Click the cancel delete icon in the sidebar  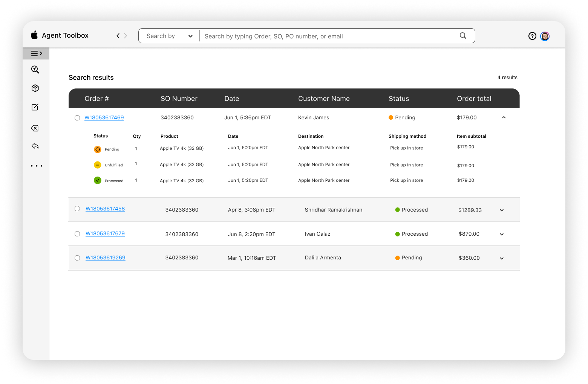[35, 128]
